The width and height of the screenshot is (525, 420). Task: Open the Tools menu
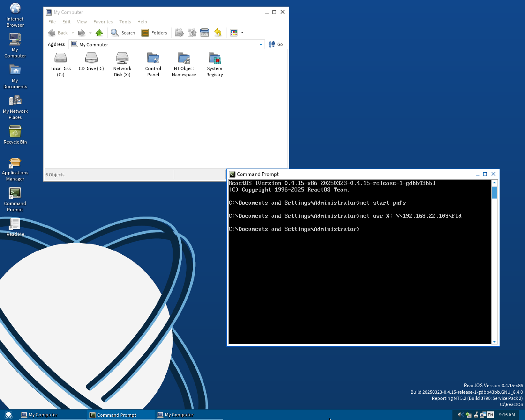point(125,22)
